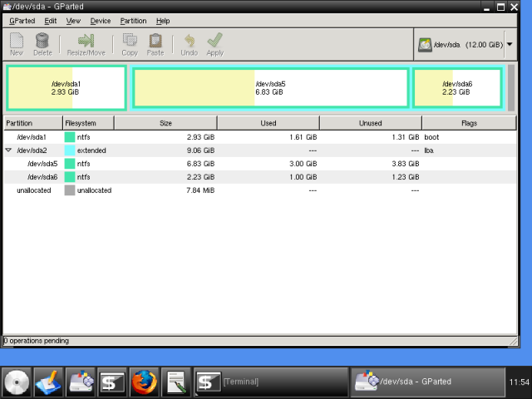This screenshot has height=399, width=532.
Task: Click the lba flag cell
Action: coord(429,150)
